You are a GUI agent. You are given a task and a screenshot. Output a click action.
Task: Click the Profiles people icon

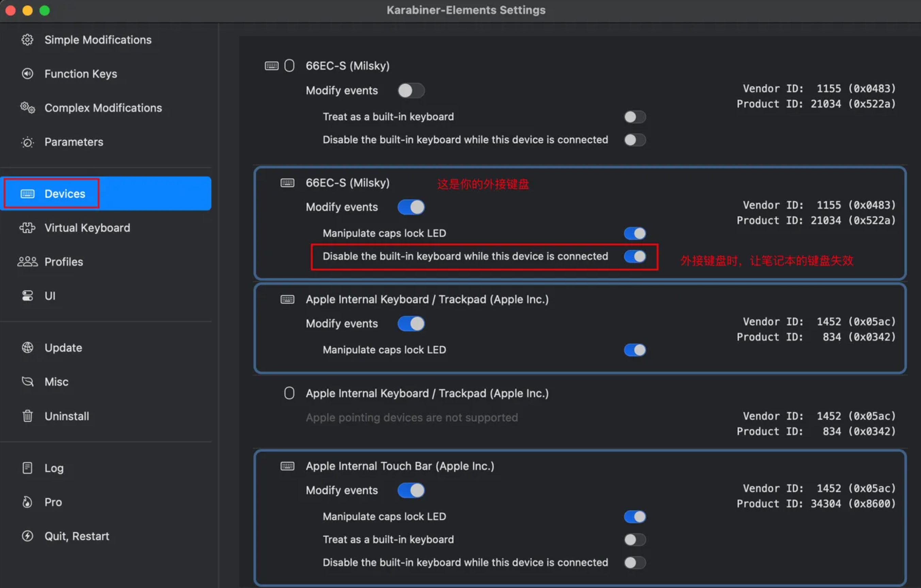pyautogui.click(x=27, y=262)
